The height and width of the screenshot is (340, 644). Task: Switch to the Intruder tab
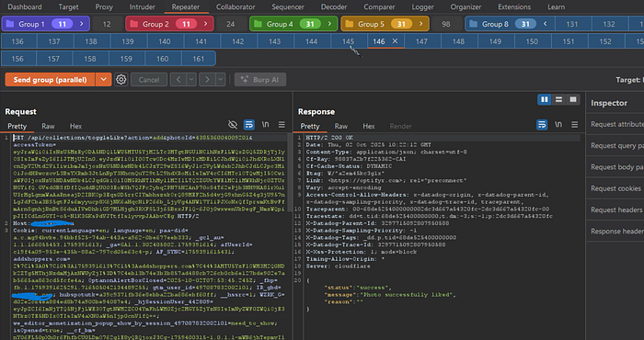[142, 7]
